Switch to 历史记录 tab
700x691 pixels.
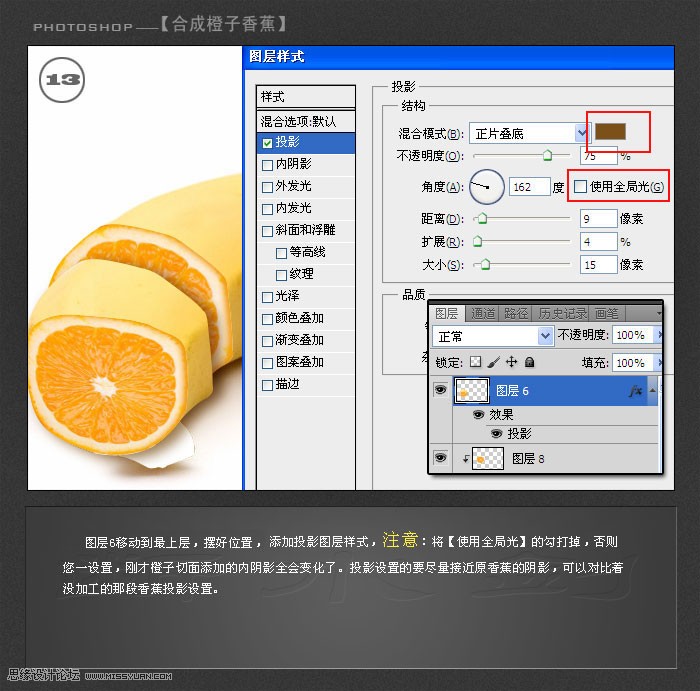tap(562, 313)
